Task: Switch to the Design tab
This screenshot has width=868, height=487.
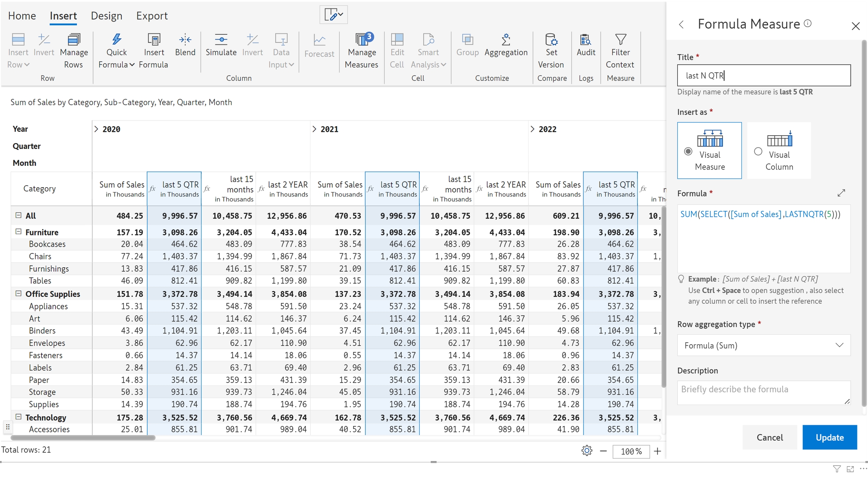Action: pos(107,16)
